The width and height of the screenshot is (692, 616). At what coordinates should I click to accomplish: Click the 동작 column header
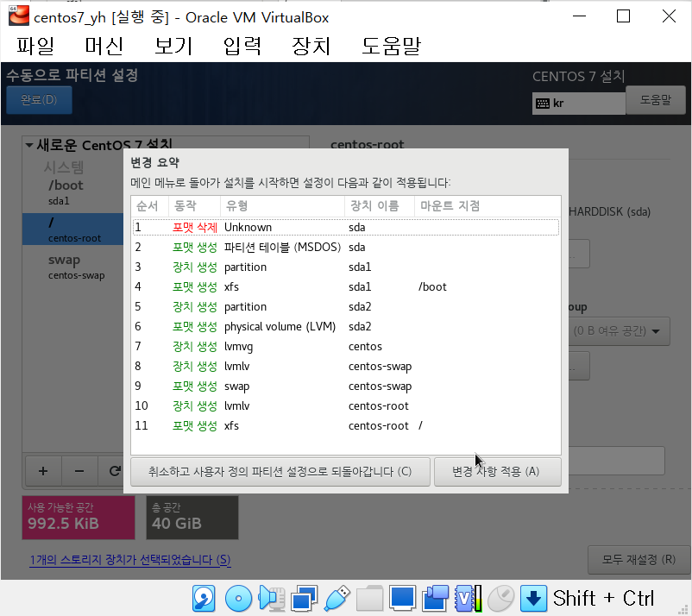[195, 206]
